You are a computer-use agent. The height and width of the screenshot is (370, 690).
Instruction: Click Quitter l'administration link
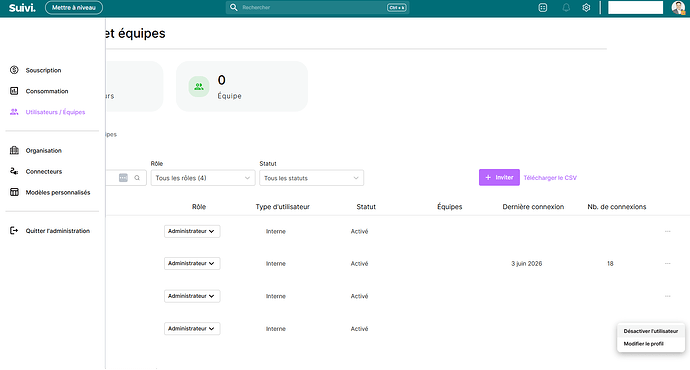coord(58,231)
